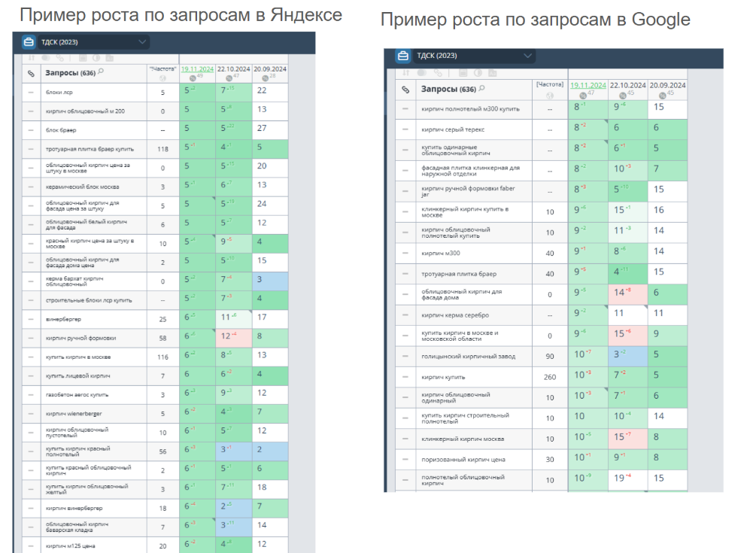Select query "керамический блок москва"
Image resolution: width=756 pixels, height=553 pixels.
[x=82, y=187]
